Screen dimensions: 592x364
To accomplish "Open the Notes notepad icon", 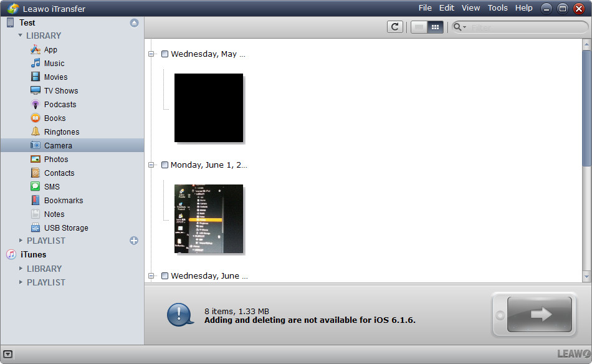I will [x=36, y=214].
